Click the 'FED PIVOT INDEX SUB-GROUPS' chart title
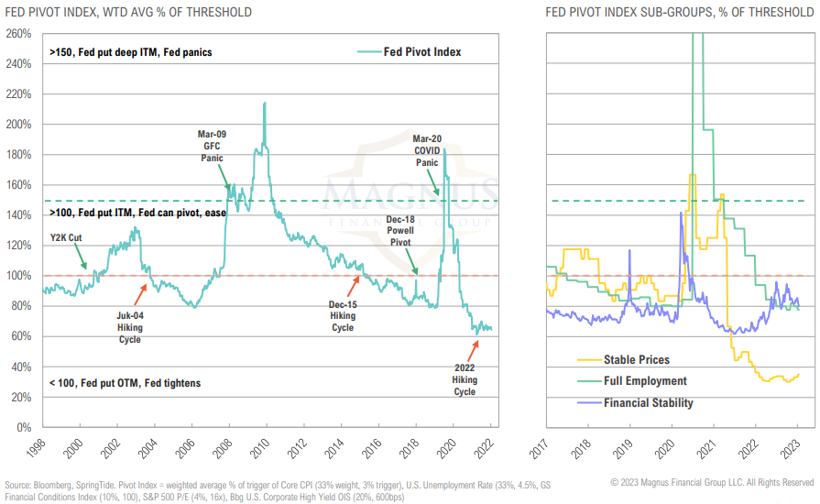 coord(679,12)
